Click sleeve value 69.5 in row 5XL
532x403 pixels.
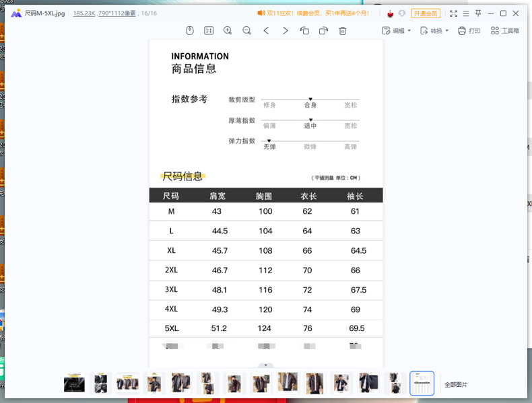click(357, 328)
